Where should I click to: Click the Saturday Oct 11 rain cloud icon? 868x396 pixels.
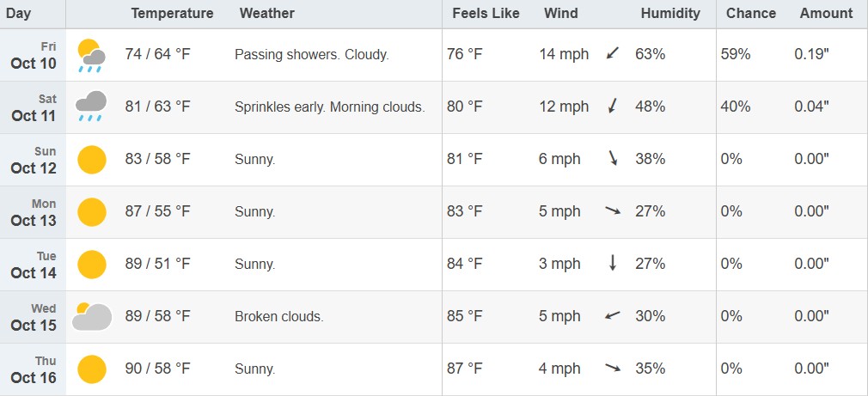(91, 107)
